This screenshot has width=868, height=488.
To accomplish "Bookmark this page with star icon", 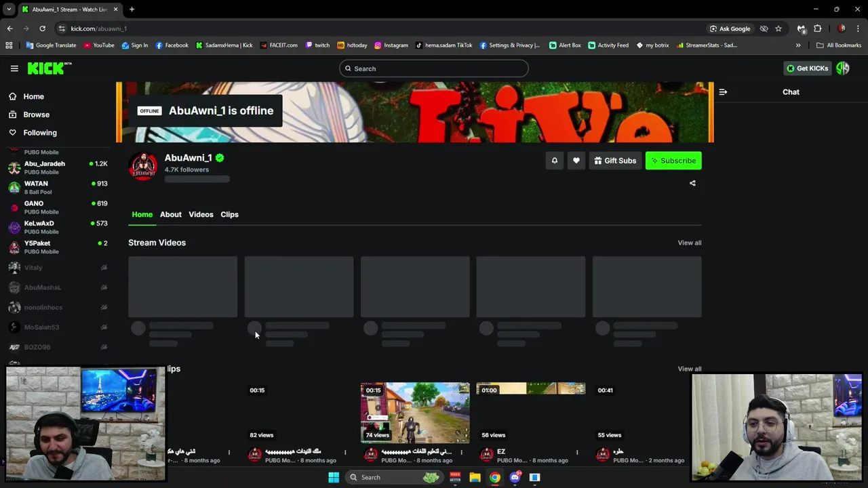I will click(778, 28).
